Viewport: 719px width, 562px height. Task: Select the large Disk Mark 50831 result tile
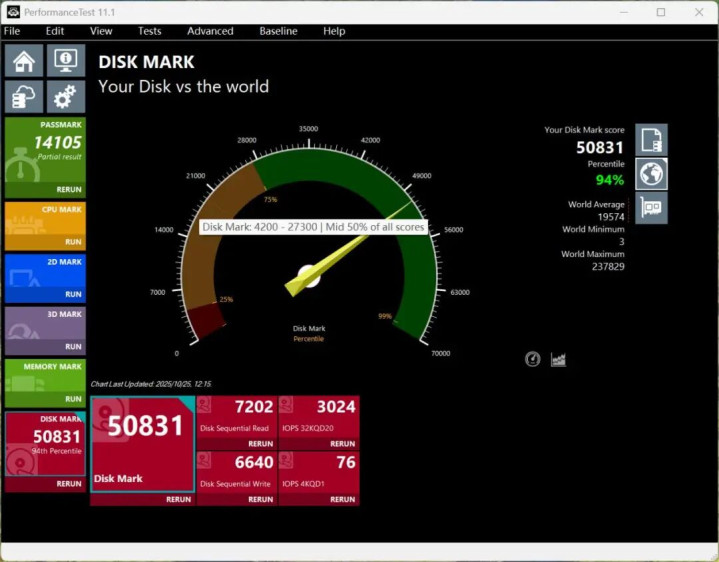click(143, 445)
